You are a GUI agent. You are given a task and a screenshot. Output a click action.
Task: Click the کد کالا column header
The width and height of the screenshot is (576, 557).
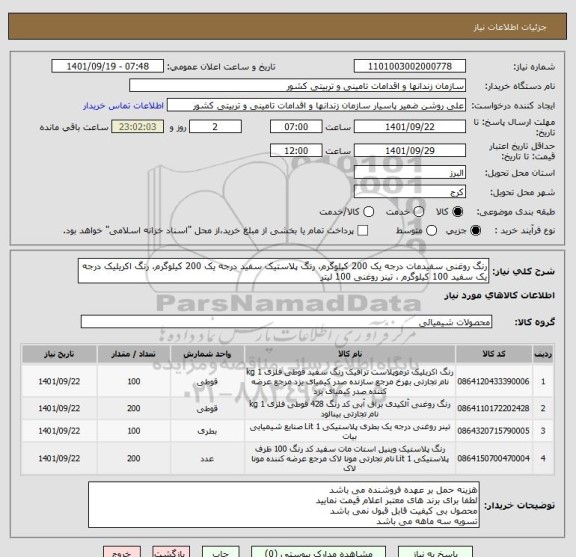pos(494,354)
